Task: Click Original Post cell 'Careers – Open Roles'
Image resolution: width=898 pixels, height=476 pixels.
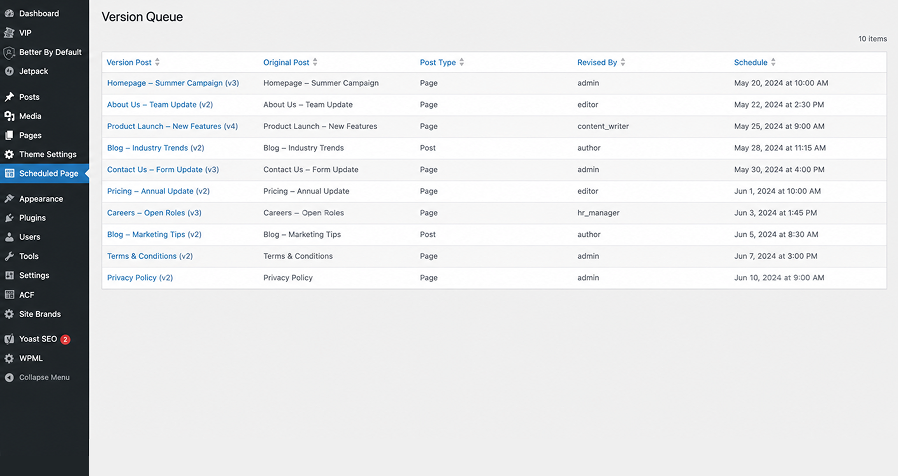Action: click(304, 213)
